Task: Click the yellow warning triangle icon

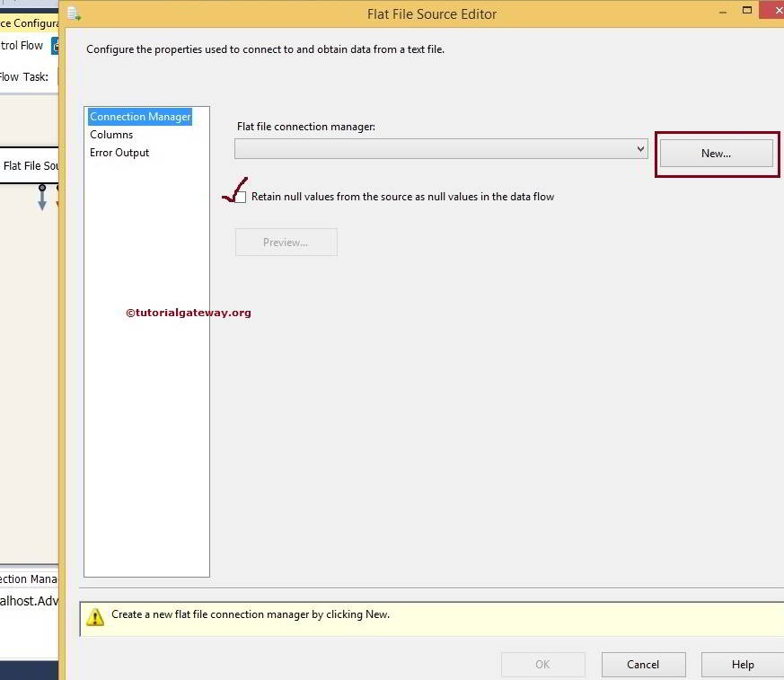Action: coord(96,616)
